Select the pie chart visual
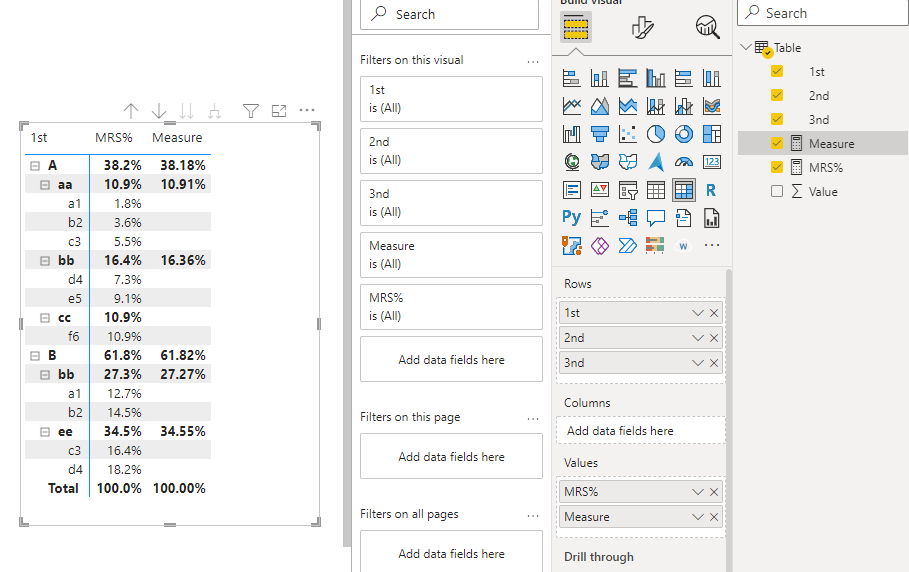 click(x=656, y=134)
